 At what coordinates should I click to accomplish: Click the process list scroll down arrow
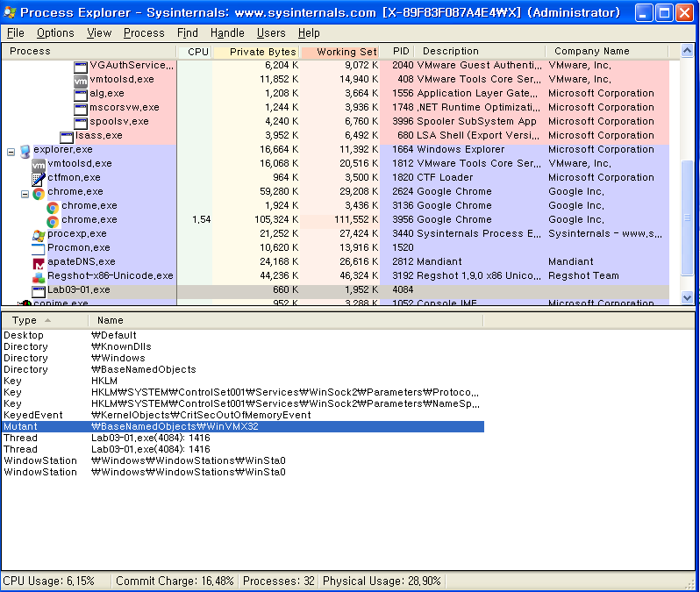click(687, 297)
